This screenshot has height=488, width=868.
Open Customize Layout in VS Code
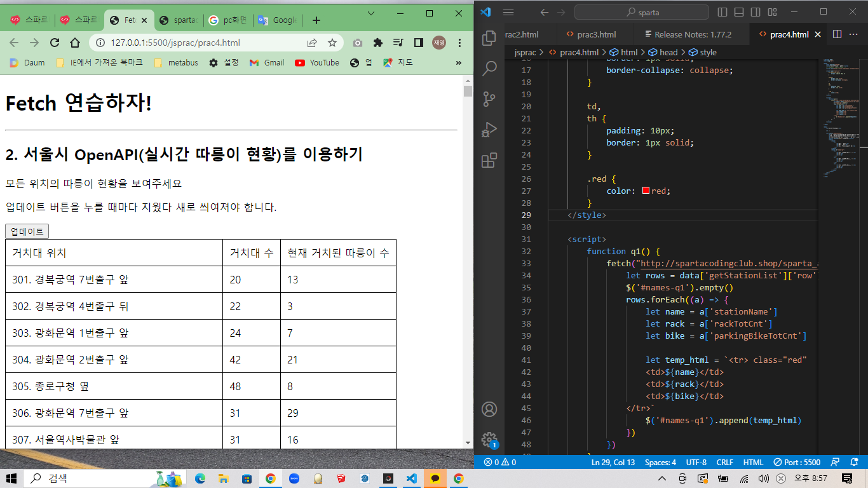click(x=772, y=12)
